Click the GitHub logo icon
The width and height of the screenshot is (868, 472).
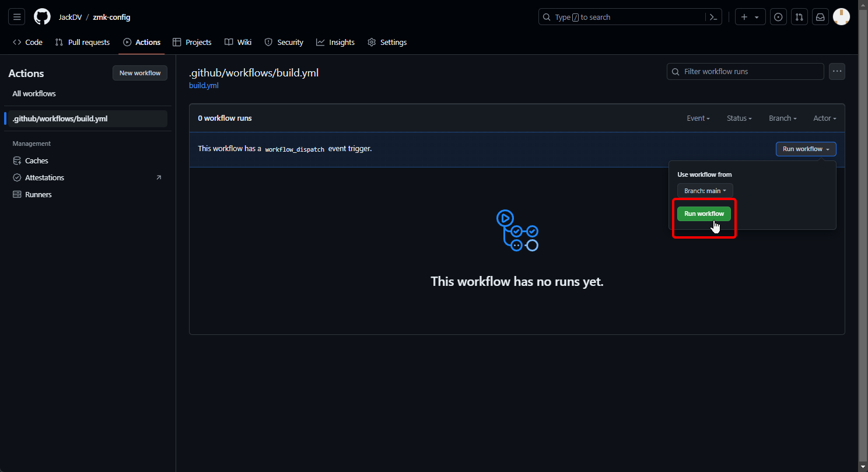(42, 17)
